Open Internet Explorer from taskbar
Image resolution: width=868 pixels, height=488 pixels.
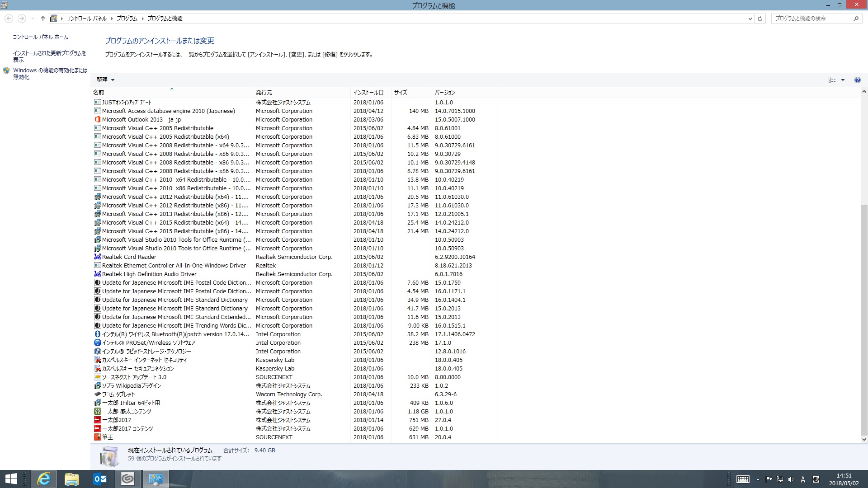(x=44, y=479)
